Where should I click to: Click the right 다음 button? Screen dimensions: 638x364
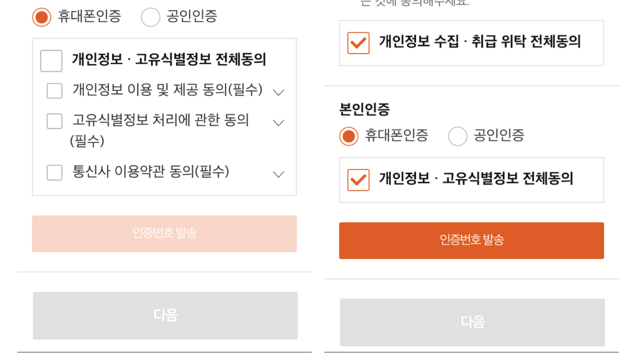(x=472, y=322)
